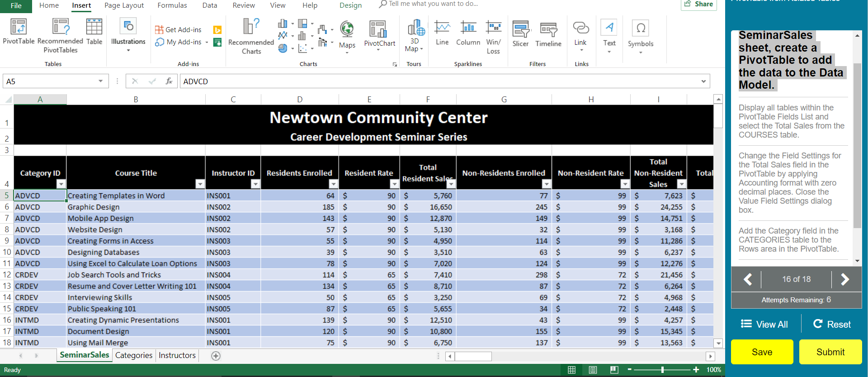The image size is (868, 377).
Task: Select Normal view in the status bar
Action: 571,370
